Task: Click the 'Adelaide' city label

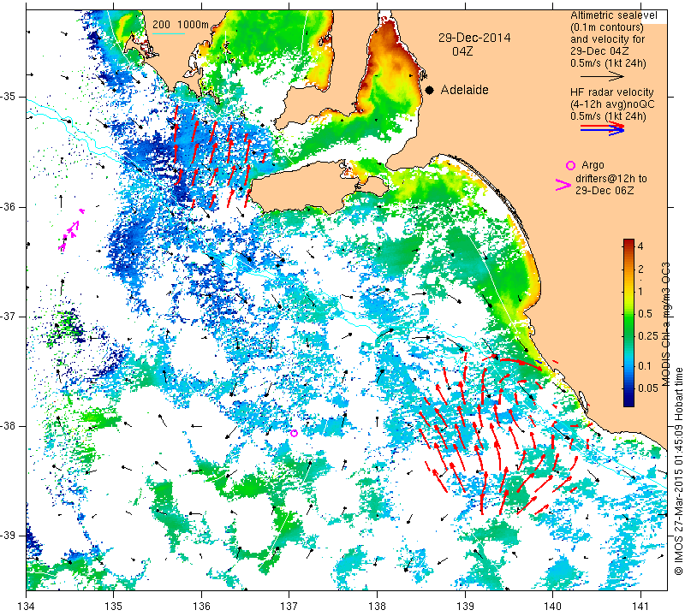Action: (464, 90)
